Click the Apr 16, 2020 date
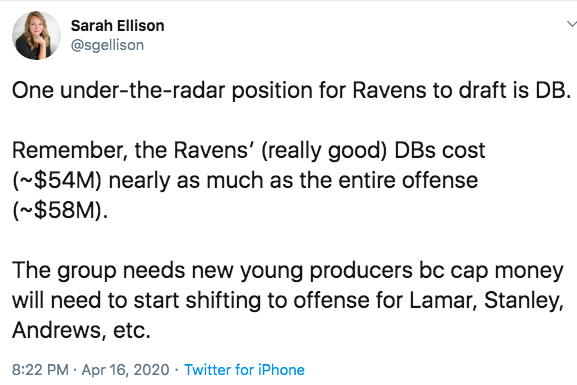The width and height of the screenshot is (577, 385). [x=125, y=370]
